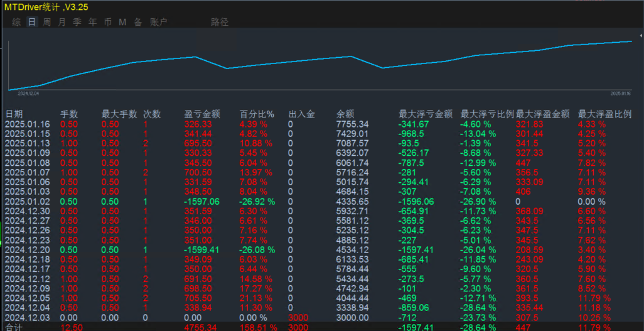
Task: Click the loss amount -1599.41
Action: [202, 249]
